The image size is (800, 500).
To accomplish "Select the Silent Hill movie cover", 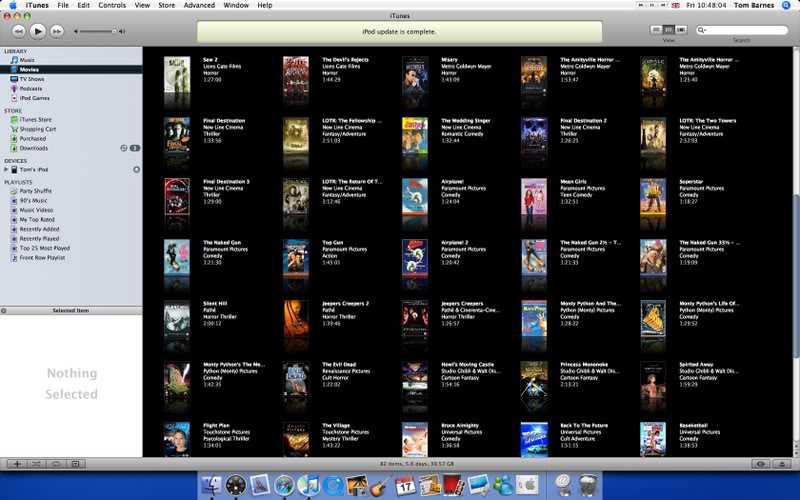I will pos(177,318).
